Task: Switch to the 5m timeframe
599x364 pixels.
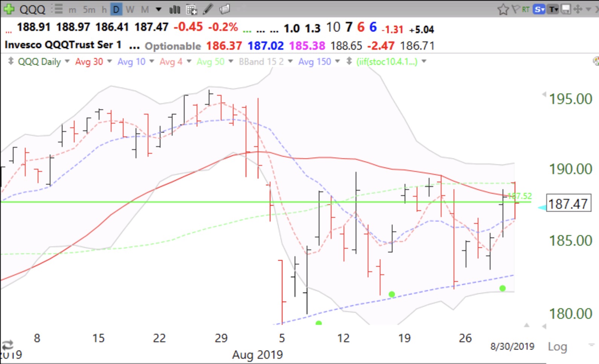Action: (89, 9)
